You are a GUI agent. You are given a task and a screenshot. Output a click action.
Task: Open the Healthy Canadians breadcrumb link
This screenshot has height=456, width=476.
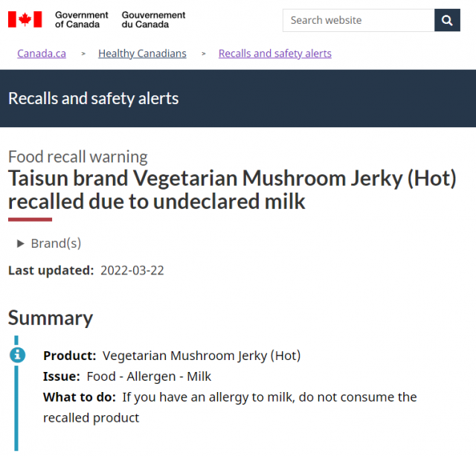(x=142, y=54)
